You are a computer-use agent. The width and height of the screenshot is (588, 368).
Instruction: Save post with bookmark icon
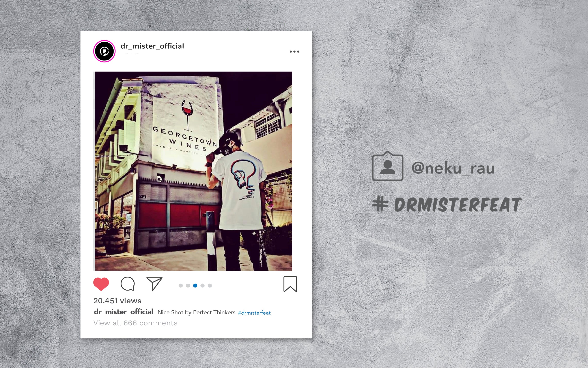pos(290,284)
